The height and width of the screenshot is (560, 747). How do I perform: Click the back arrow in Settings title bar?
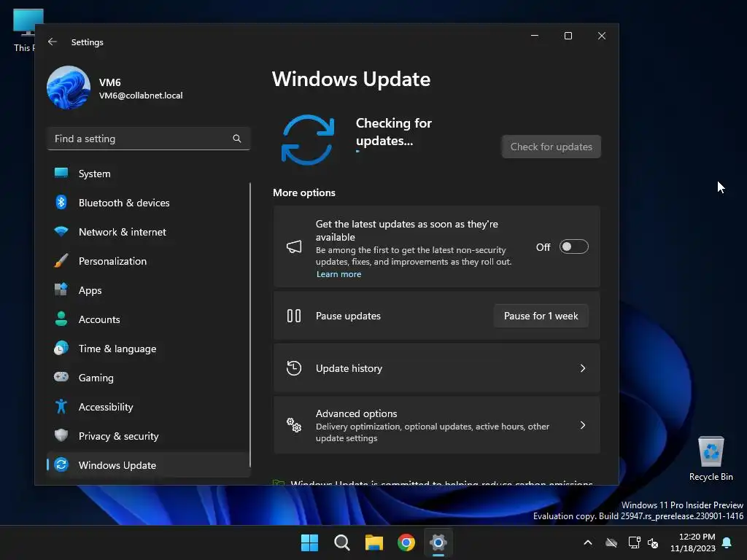53,42
